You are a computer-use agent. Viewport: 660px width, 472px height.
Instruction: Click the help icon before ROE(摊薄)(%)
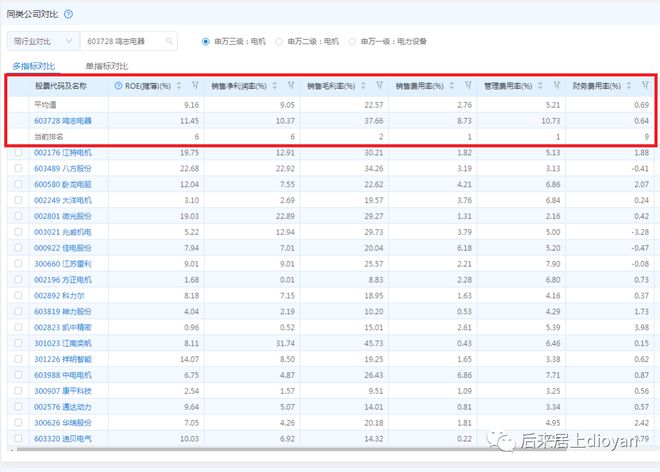[x=118, y=86]
